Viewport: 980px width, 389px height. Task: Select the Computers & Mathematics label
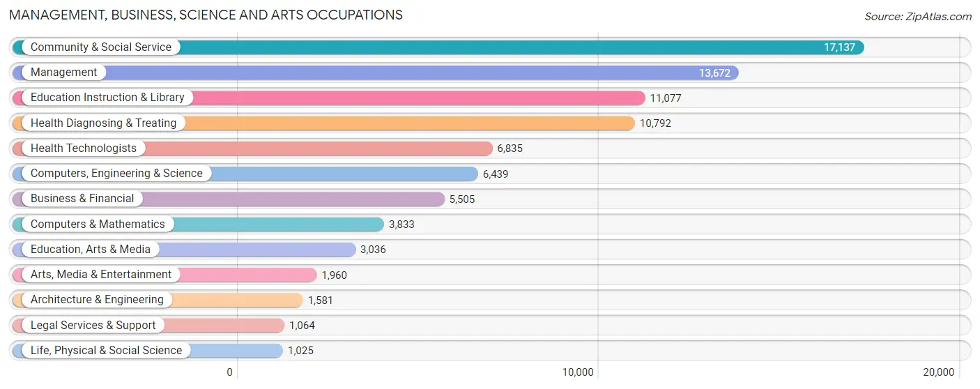98,224
